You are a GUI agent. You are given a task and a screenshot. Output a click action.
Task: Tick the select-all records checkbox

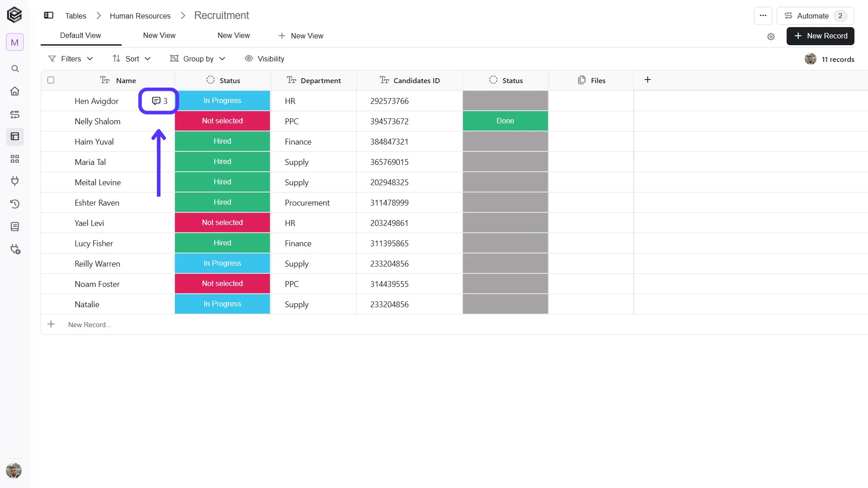51,80
